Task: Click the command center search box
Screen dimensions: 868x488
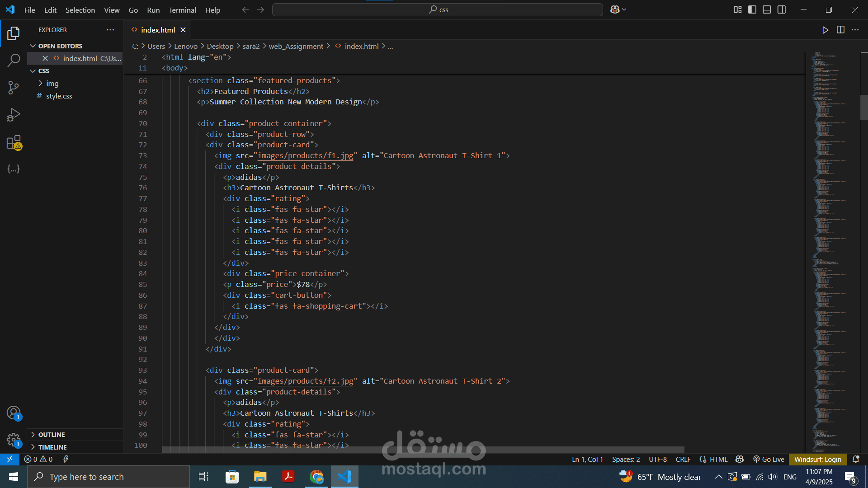Action: (437, 9)
